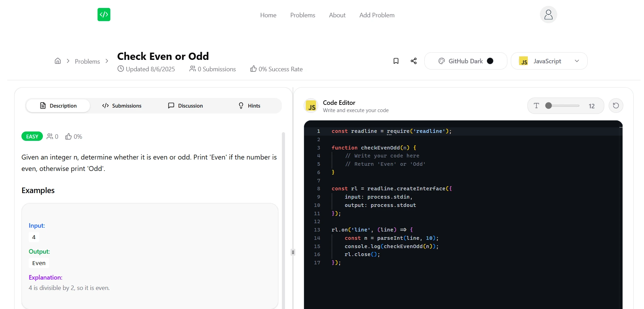Click the panel resize divider handle

pyautogui.click(x=293, y=252)
